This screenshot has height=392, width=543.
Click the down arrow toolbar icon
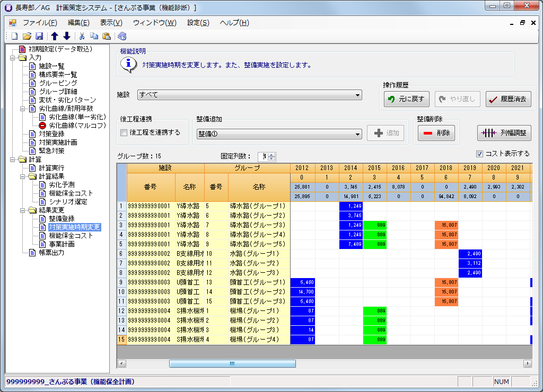click(67, 36)
